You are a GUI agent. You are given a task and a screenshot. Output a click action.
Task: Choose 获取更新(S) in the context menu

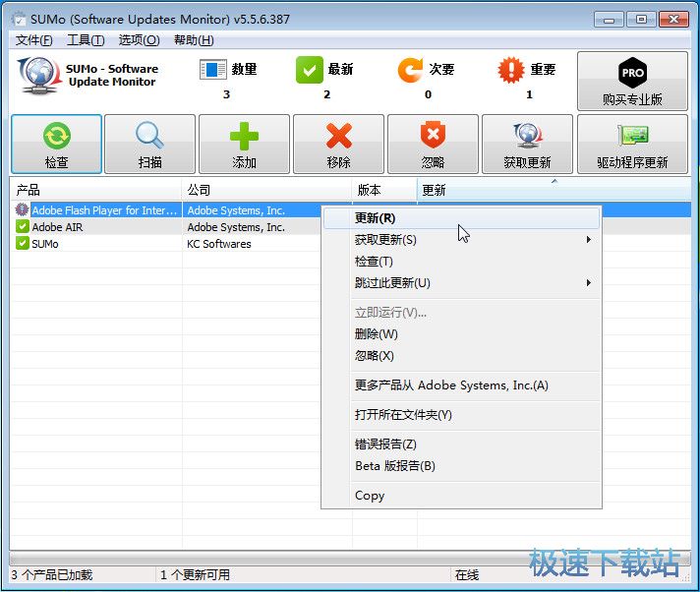461,240
